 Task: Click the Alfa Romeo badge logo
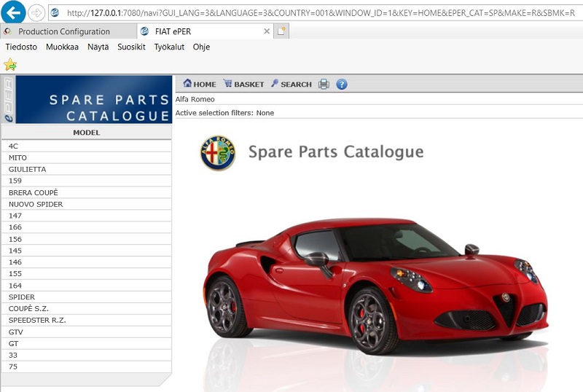pyautogui.click(x=218, y=153)
